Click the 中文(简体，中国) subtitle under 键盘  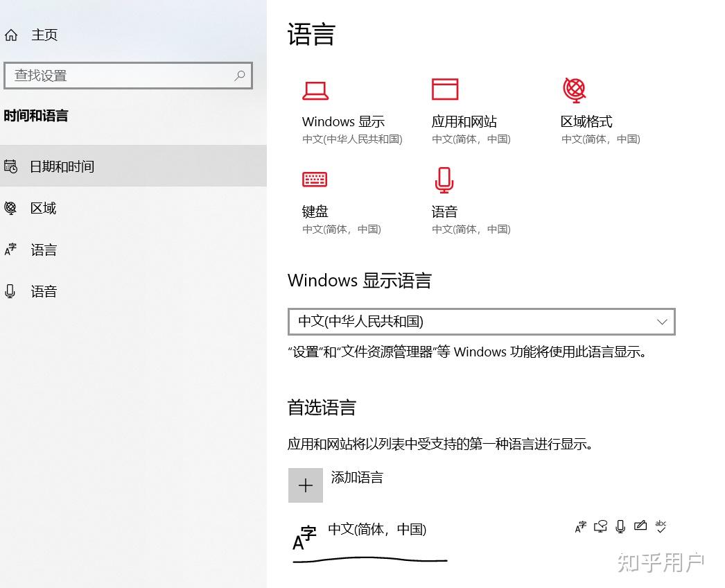point(341,229)
